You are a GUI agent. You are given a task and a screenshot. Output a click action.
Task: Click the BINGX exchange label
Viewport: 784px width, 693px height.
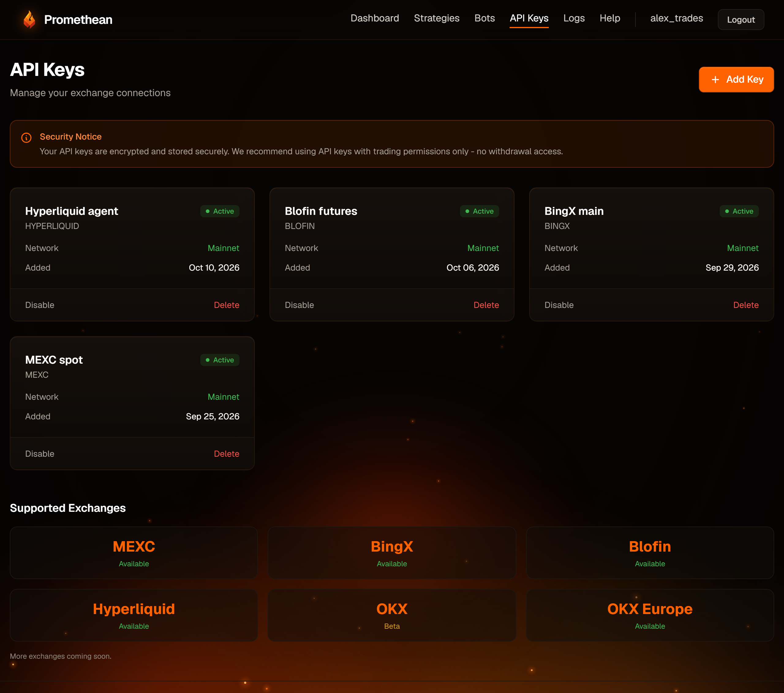(557, 226)
